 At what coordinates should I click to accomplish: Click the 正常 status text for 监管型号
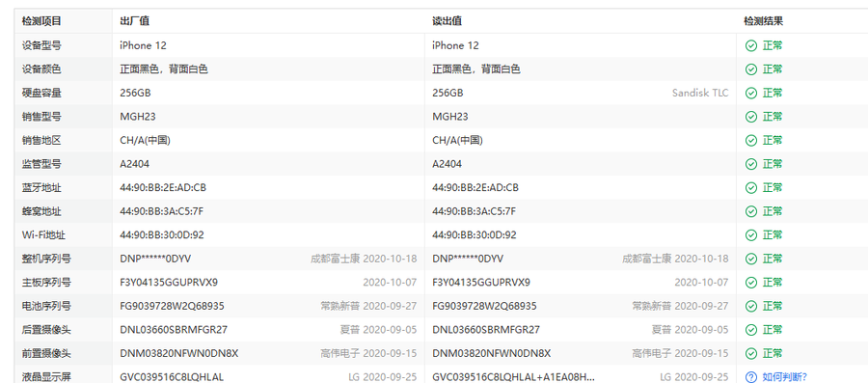click(773, 164)
